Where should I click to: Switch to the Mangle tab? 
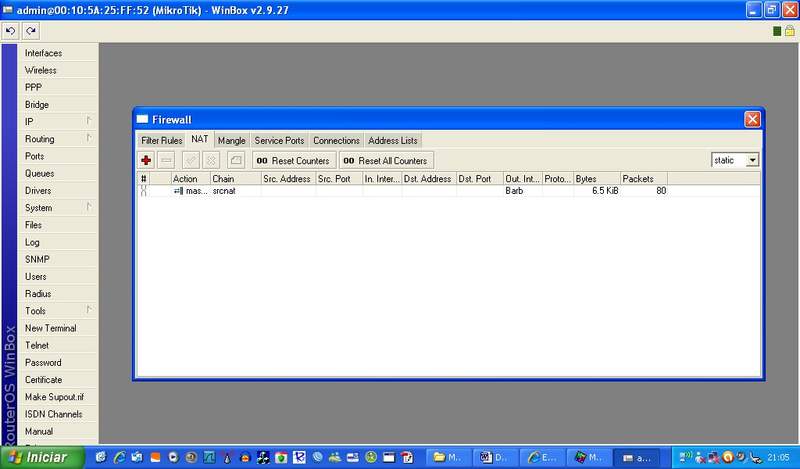(232, 140)
